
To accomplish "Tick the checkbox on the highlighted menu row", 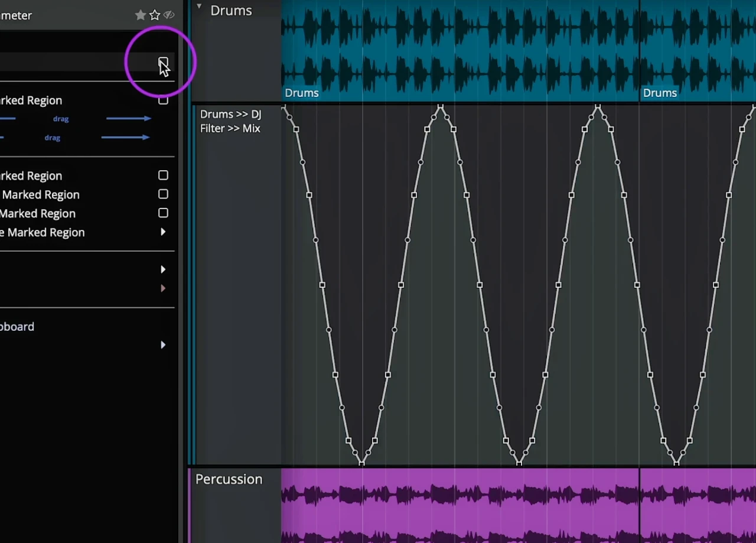I will coord(163,62).
